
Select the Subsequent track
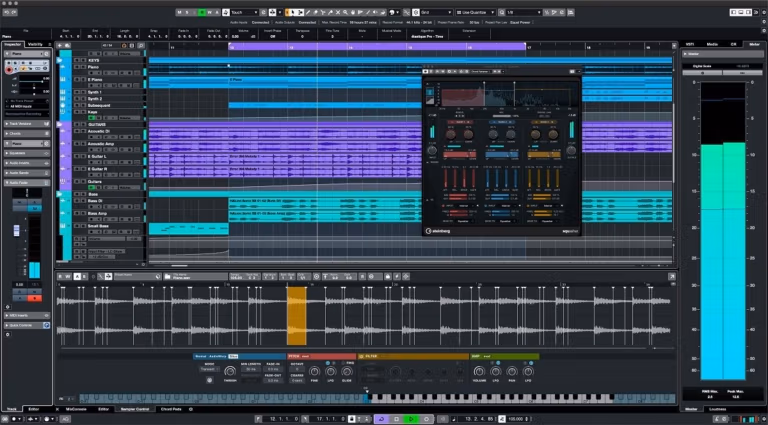[101, 105]
